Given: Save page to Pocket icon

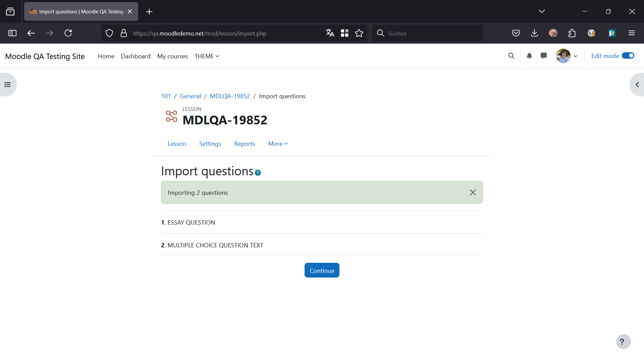Looking at the screenshot, I should tap(516, 33).
